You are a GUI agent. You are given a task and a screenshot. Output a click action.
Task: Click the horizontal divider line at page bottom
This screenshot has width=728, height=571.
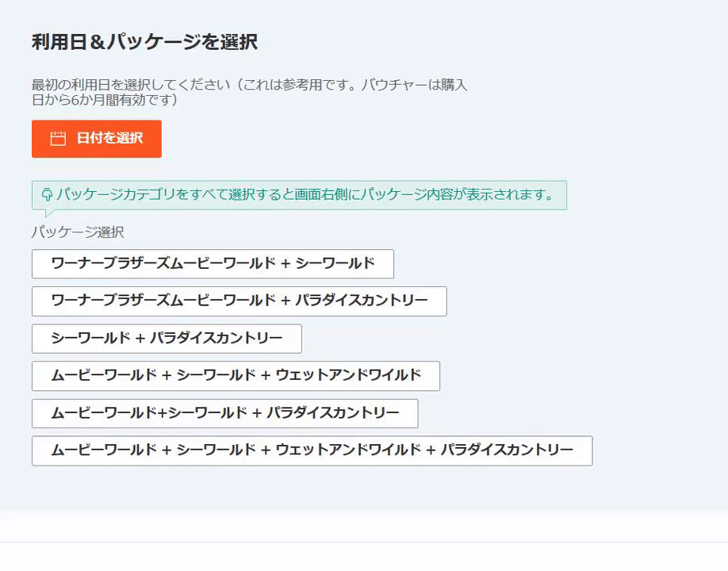(x=364, y=542)
